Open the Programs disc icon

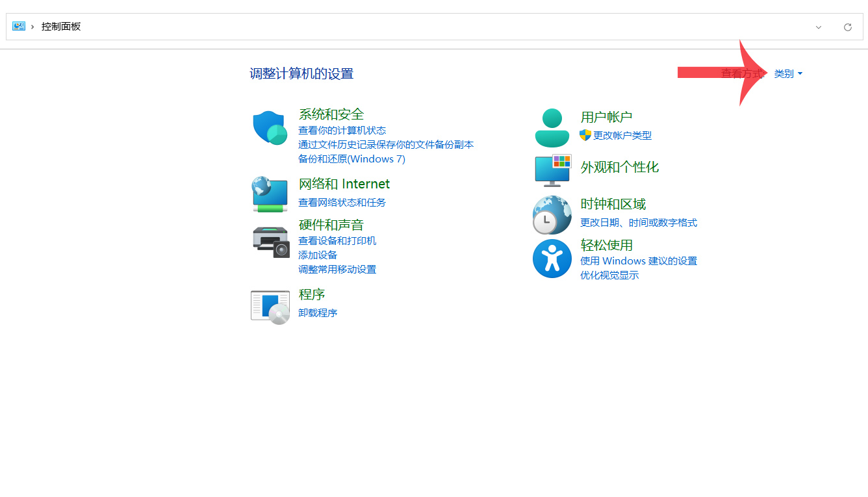coord(270,307)
